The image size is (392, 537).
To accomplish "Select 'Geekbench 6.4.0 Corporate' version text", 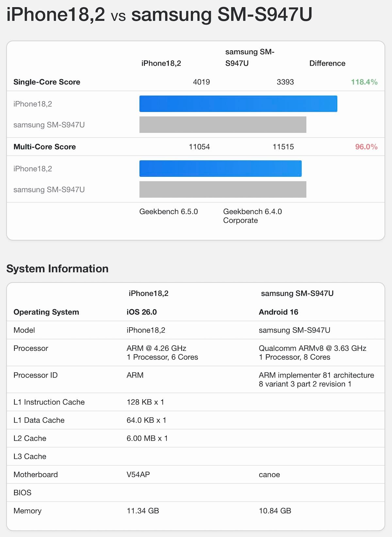I will [x=253, y=216].
